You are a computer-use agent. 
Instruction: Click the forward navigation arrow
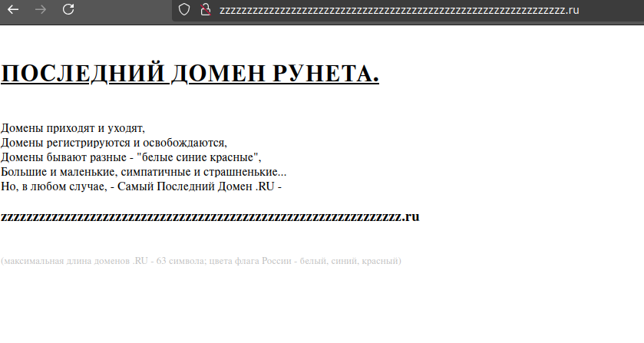point(41,9)
